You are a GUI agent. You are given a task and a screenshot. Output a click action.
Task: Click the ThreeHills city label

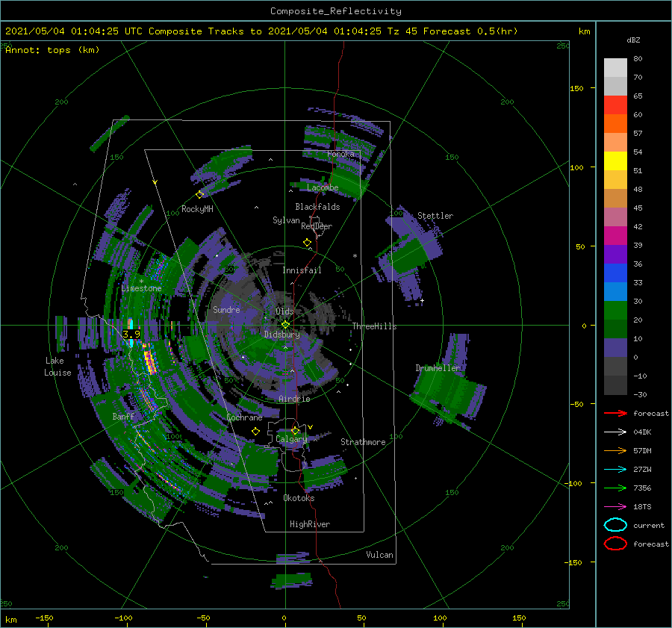[x=374, y=326]
